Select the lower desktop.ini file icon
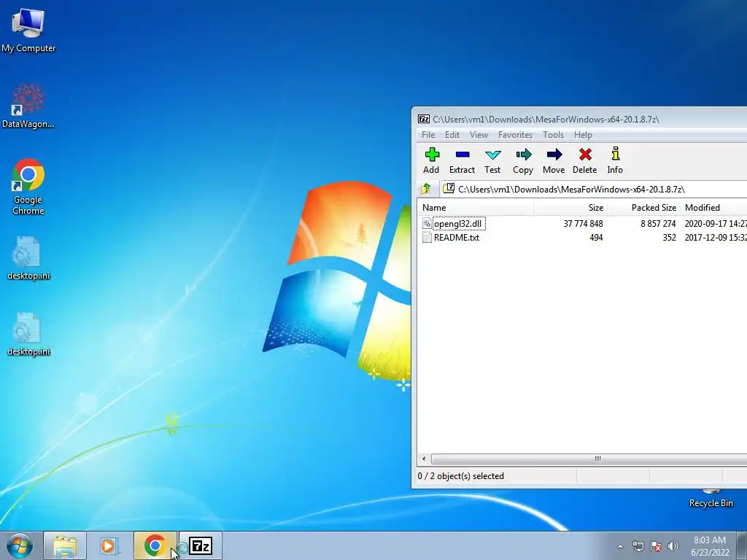This screenshot has height=560, width=747. click(x=28, y=334)
